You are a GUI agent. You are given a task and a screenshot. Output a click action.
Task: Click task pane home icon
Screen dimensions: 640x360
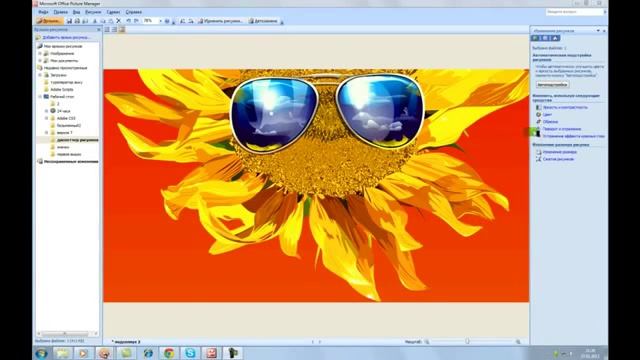tap(555, 38)
